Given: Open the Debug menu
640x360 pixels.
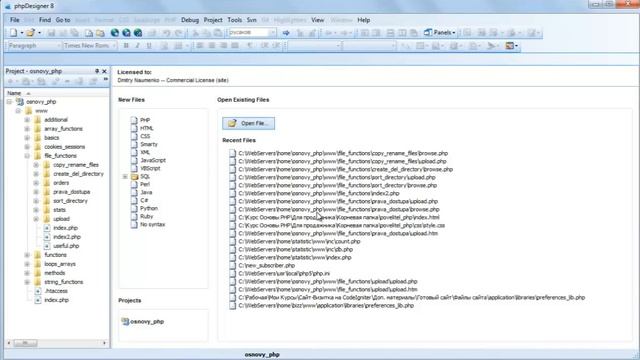Looking at the screenshot, I should coord(190,20).
